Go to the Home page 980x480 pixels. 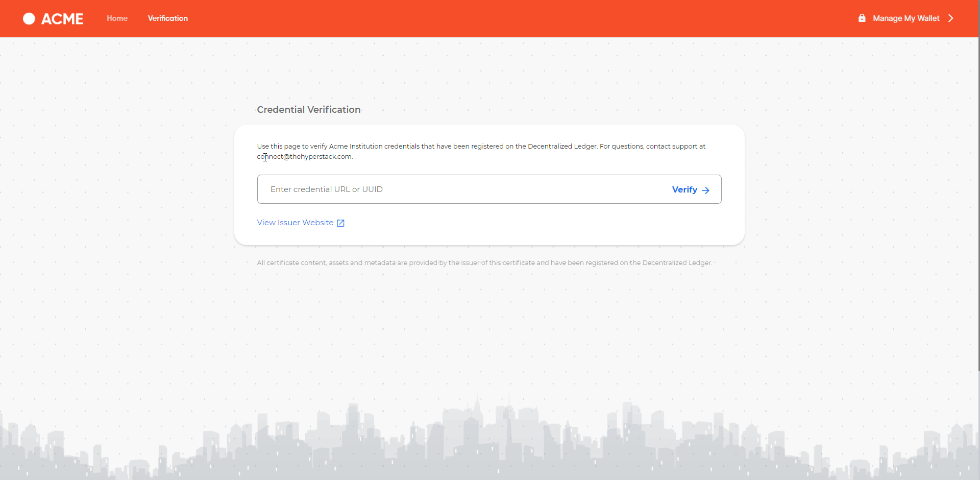[x=117, y=18]
